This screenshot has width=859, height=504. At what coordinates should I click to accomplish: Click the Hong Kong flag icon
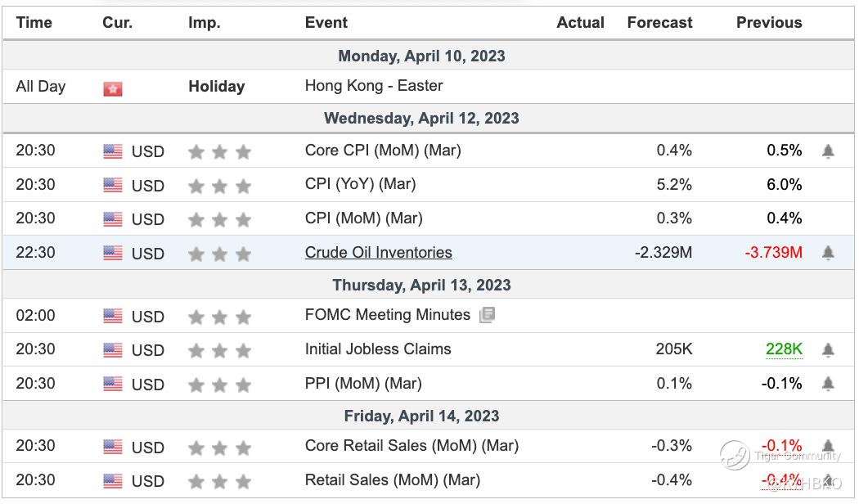tap(113, 88)
